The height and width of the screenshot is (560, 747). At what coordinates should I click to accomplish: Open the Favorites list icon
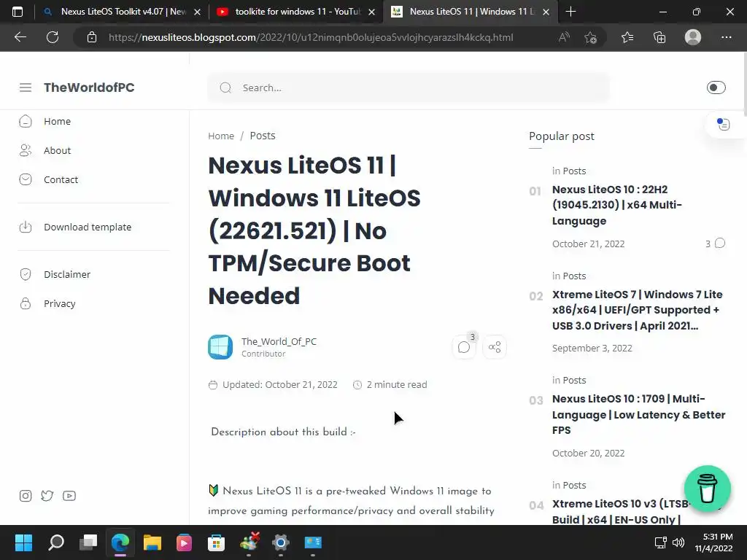pos(627,37)
